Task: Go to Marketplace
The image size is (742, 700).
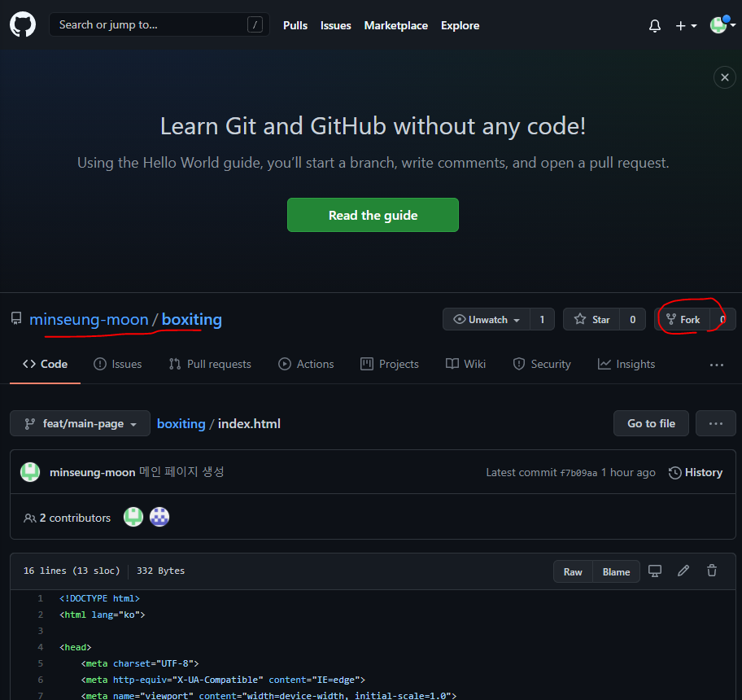Action: (x=395, y=25)
